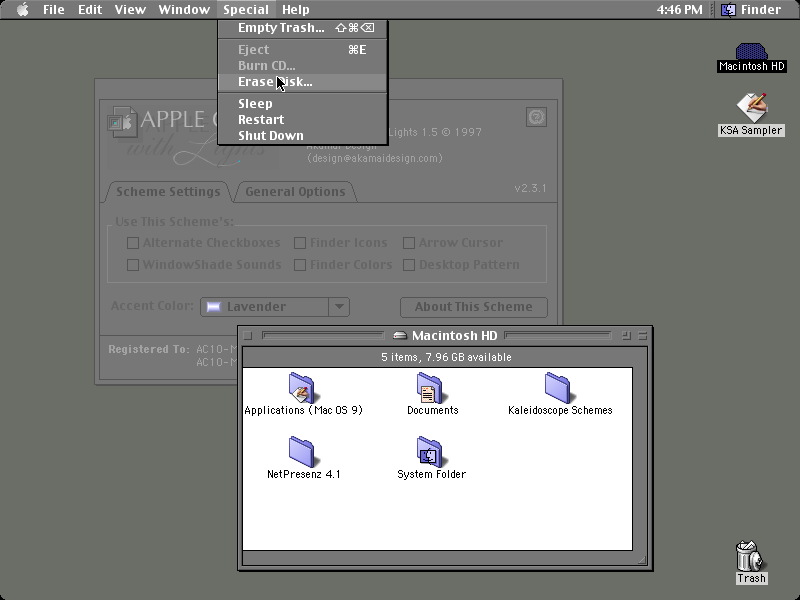Click the resize grip of Macintosh HD window
The image size is (800, 600).
642,560
